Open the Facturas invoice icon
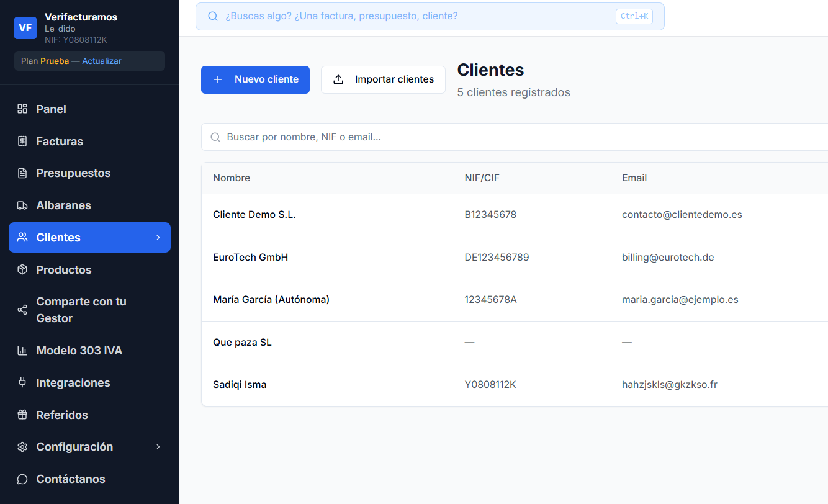 click(22, 141)
